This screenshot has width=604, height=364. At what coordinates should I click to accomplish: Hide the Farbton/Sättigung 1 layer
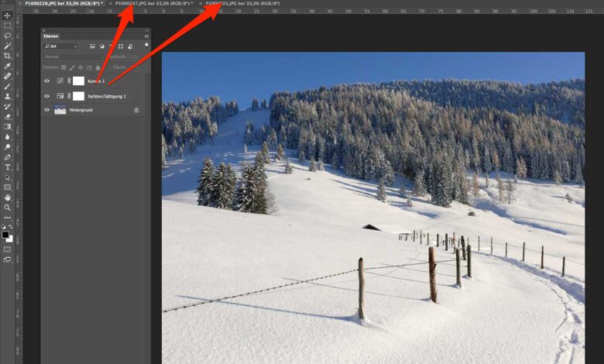pos(47,96)
